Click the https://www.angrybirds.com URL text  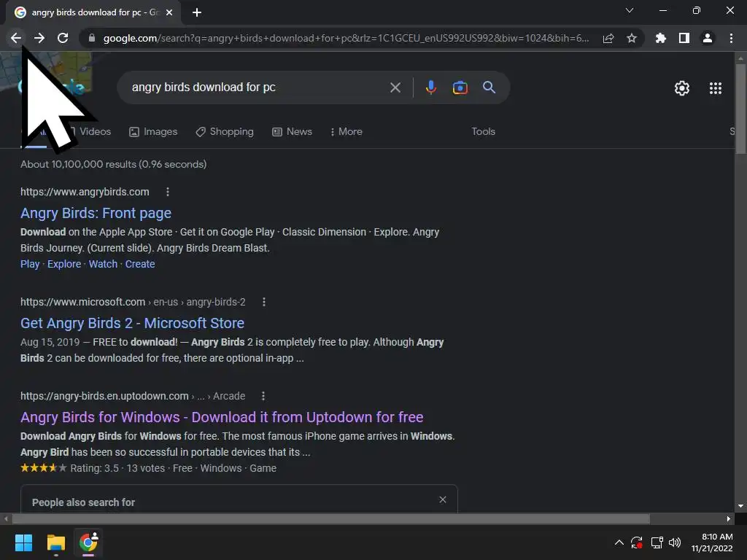coord(85,192)
